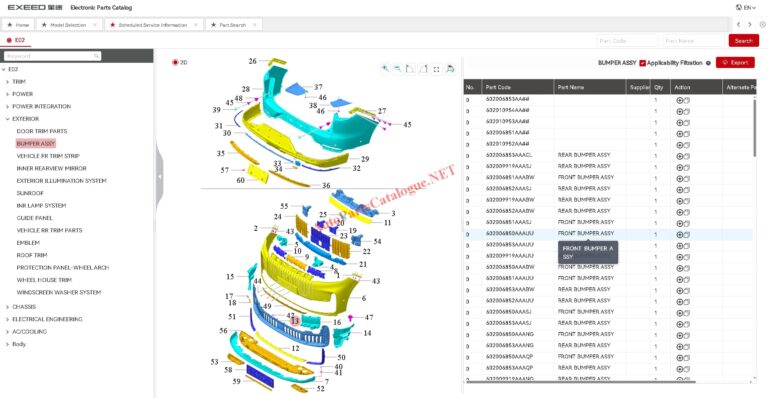
Task: Click the print diagram icon
Action: click(x=450, y=69)
